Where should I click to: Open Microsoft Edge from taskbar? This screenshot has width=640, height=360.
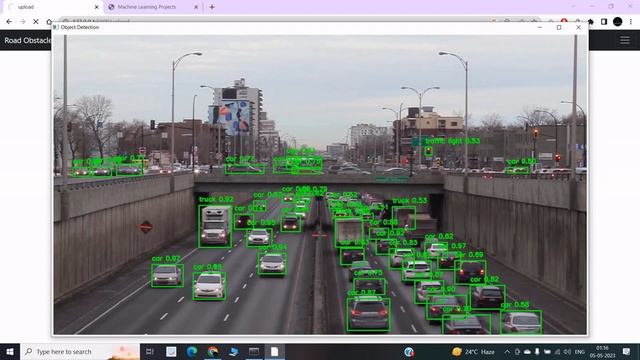pos(191,351)
